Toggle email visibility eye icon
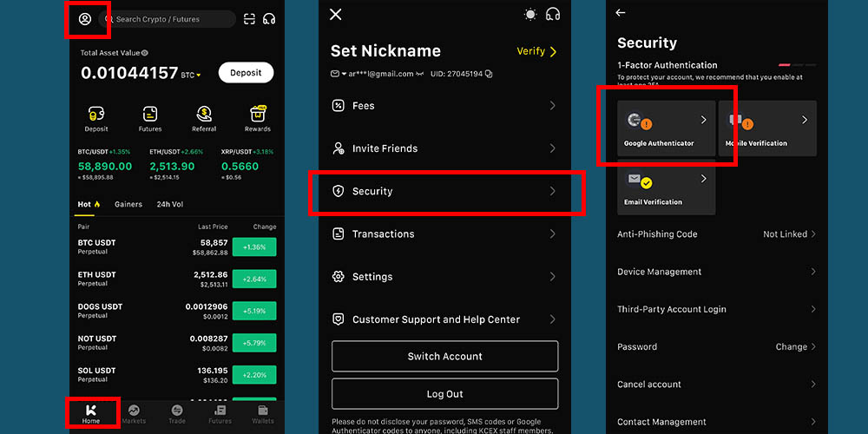Image resolution: width=868 pixels, height=434 pixels. [x=420, y=74]
